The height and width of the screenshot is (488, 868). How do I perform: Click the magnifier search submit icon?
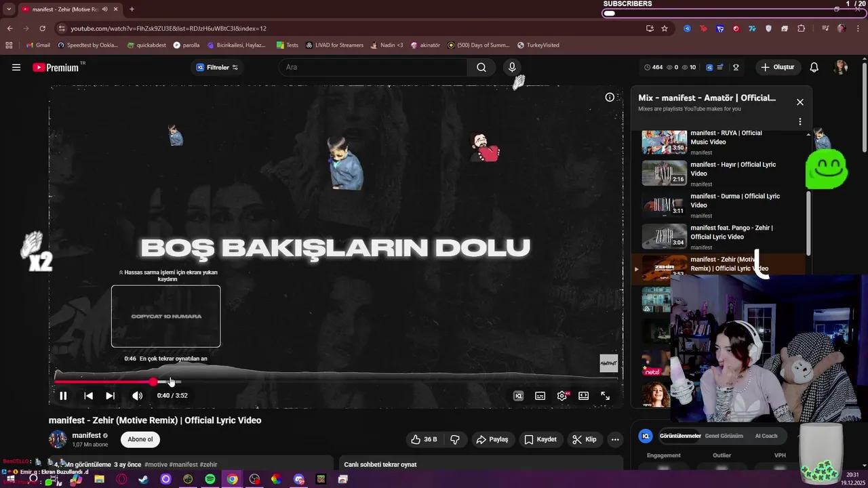tap(481, 67)
